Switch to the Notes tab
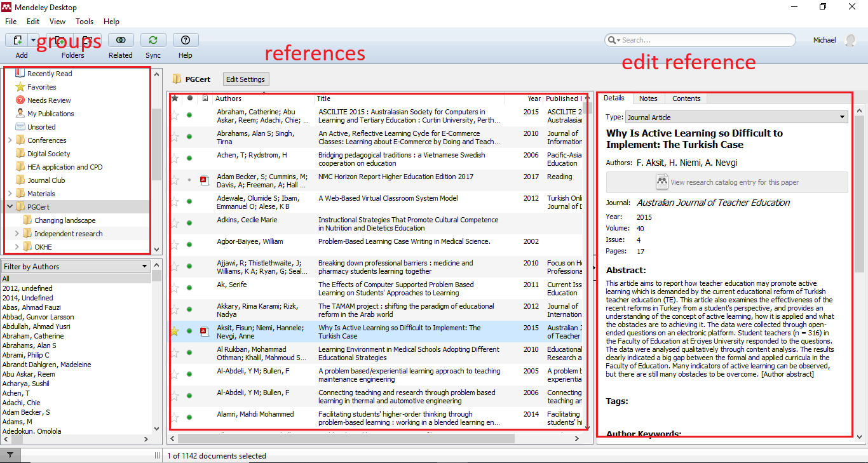The height and width of the screenshot is (463, 868). pyautogui.click(x=648, y=98)
